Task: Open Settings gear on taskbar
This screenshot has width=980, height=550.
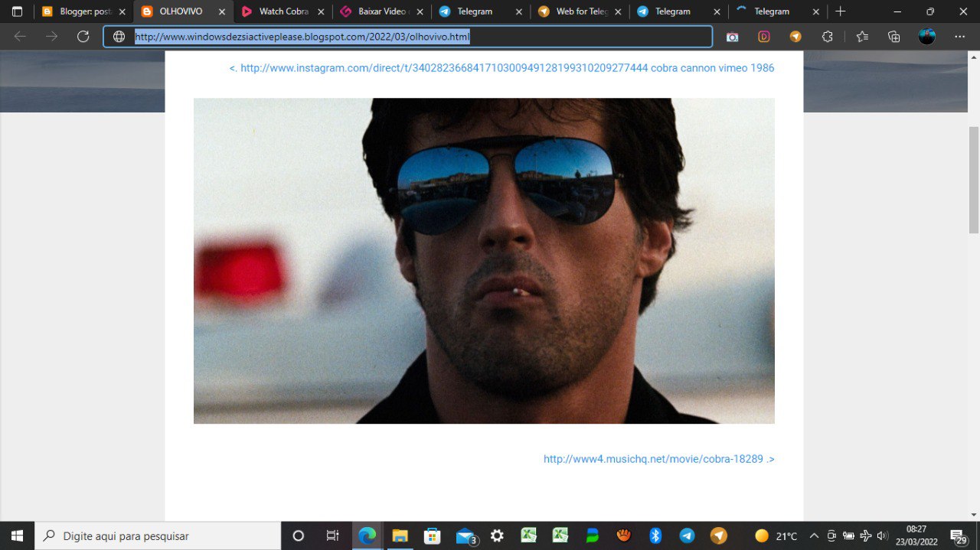Action: [x=497, y=535]
